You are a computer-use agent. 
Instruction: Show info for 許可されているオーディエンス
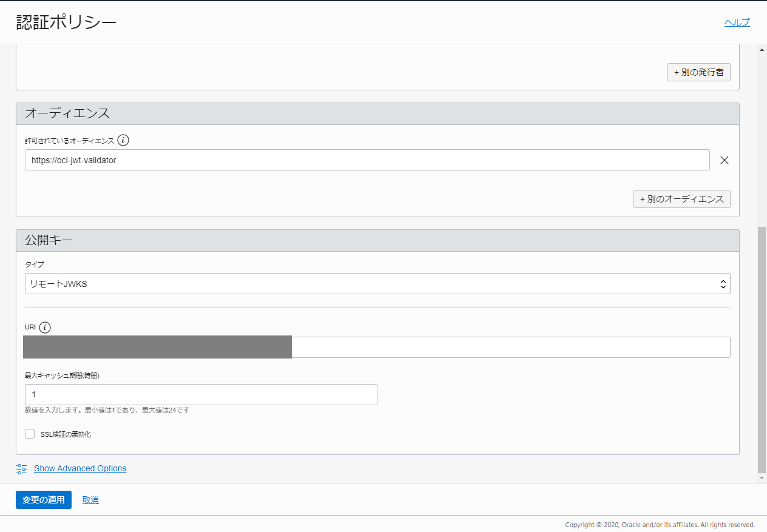pos(123,140)
